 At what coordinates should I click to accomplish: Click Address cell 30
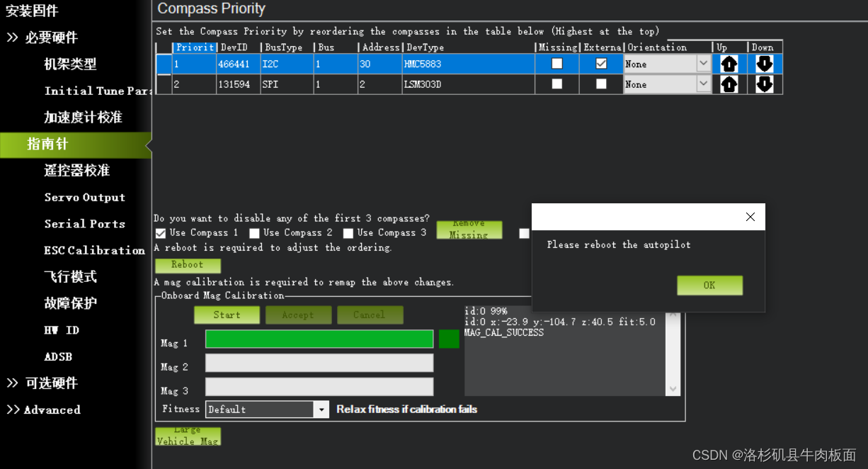[x=379, y=64]
